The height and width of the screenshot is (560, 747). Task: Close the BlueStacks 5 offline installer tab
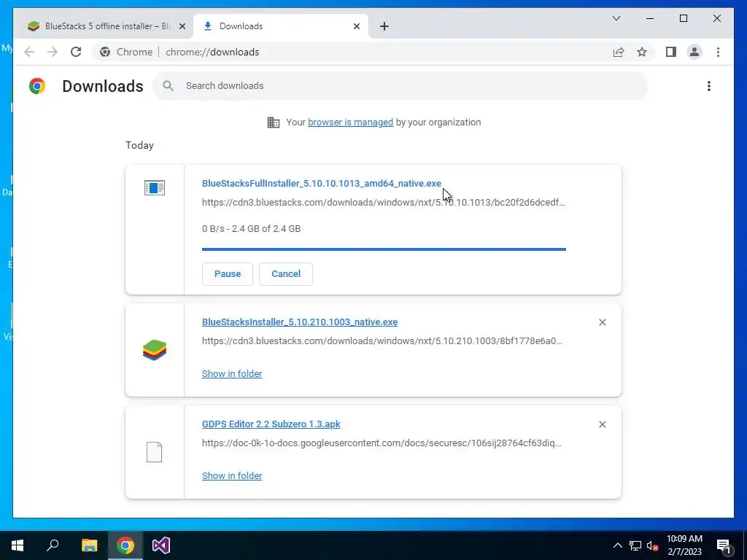[182, 26]
